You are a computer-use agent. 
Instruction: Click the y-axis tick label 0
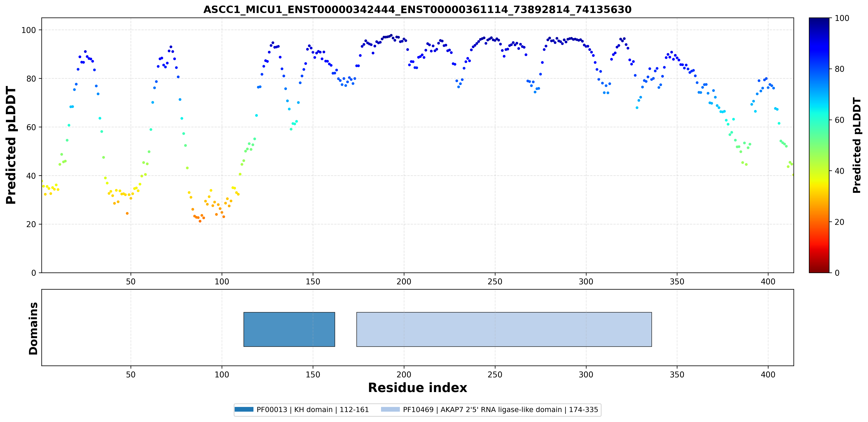coord(33,273)
